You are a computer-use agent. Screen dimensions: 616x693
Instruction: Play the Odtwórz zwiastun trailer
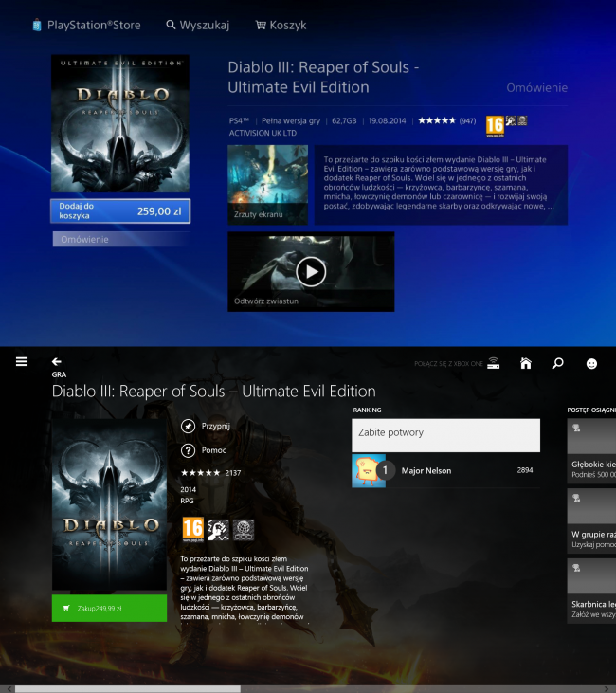click(311, 272)
